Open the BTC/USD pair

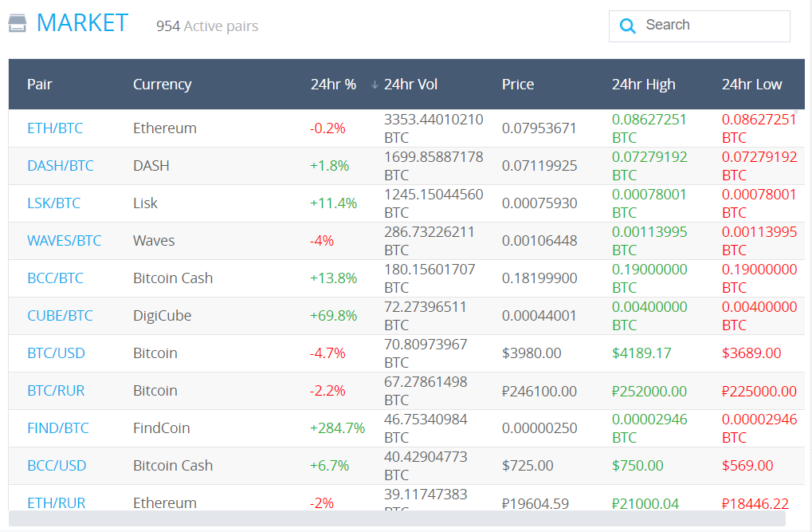(x=56, y=353)
